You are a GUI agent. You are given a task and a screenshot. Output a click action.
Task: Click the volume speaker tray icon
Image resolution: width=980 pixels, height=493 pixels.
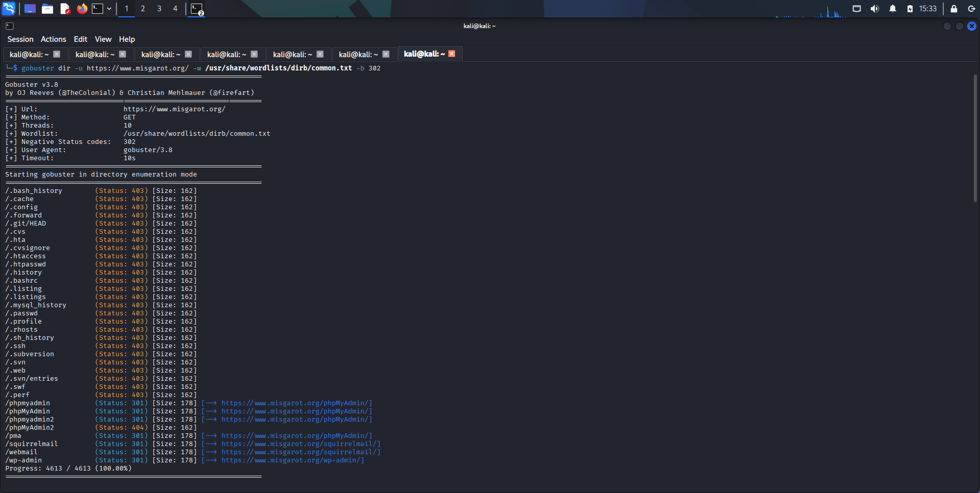875,9
